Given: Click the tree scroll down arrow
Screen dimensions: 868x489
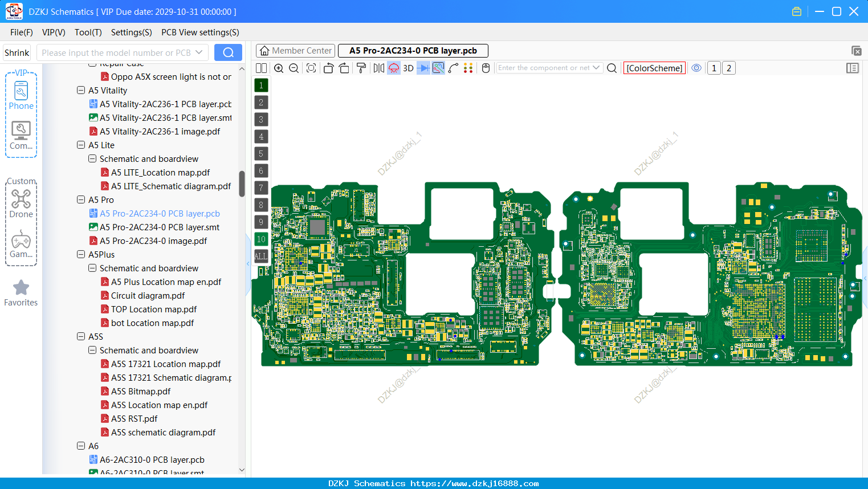Looking at the screenshot, I should coord(242,470).
